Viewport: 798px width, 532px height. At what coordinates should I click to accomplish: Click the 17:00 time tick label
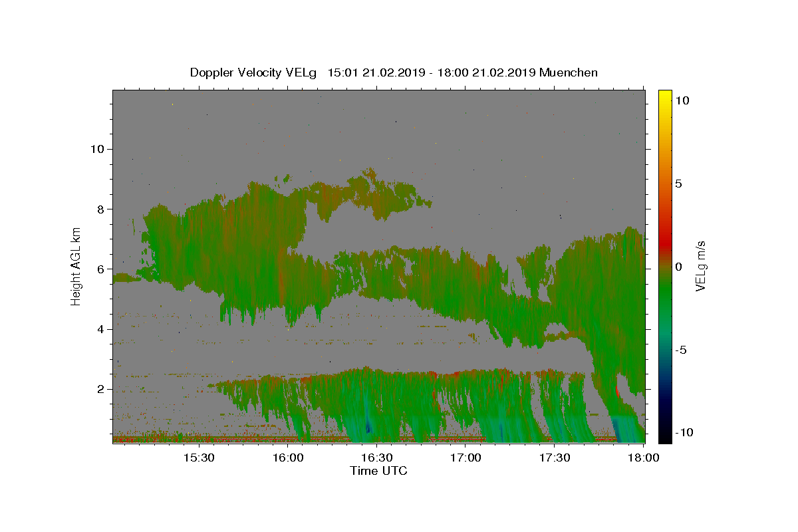coord(465,458)
